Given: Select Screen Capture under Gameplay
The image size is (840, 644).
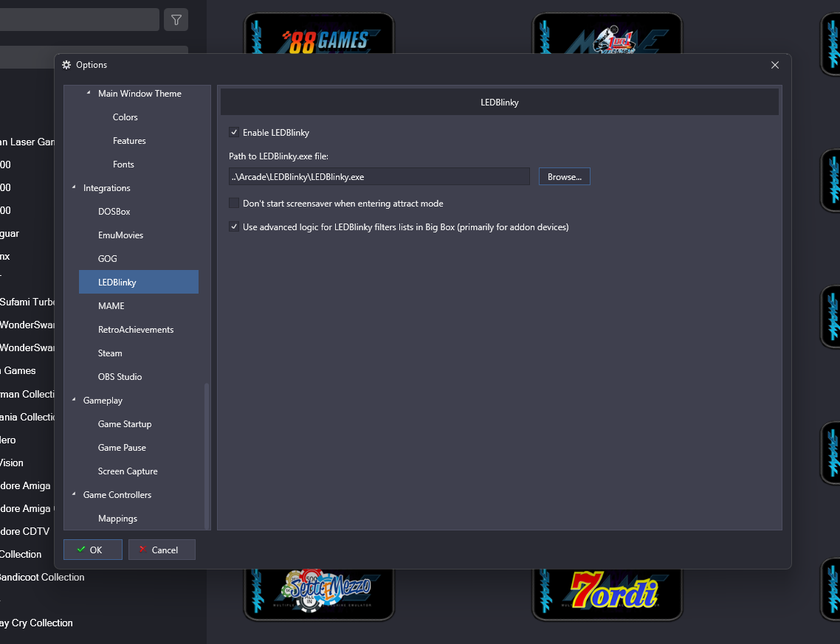Looking at the screenshot, I should point(128,470).
